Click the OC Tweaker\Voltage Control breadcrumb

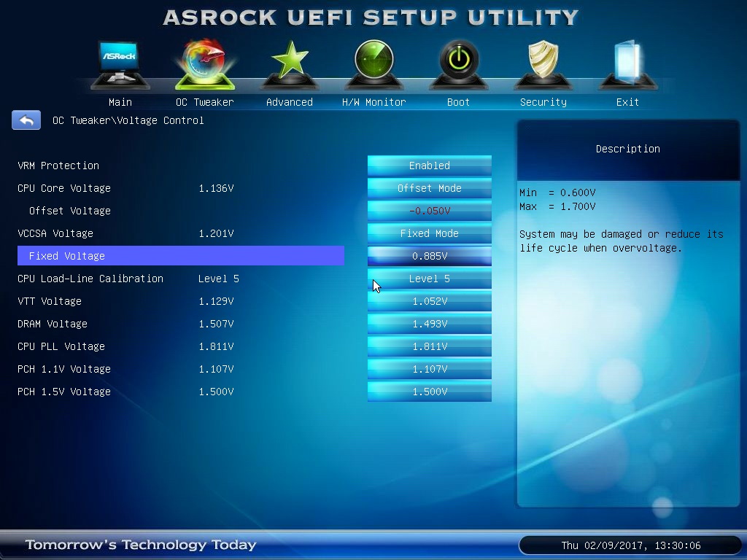tap(128, 120)
